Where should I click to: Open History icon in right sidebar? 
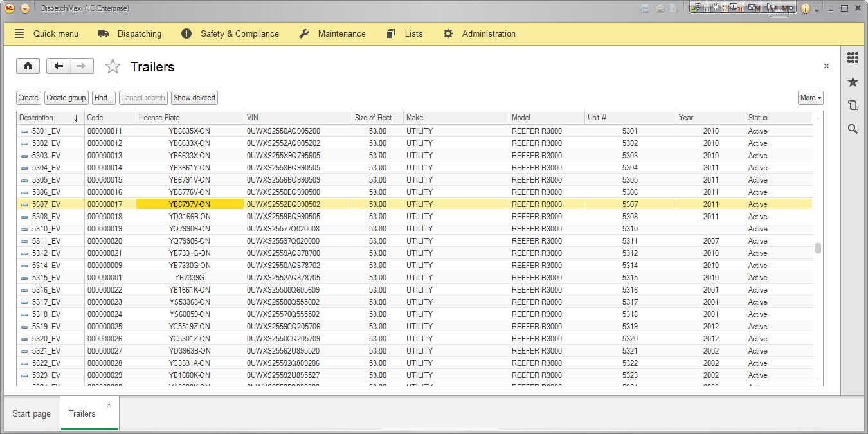point(853,105)
